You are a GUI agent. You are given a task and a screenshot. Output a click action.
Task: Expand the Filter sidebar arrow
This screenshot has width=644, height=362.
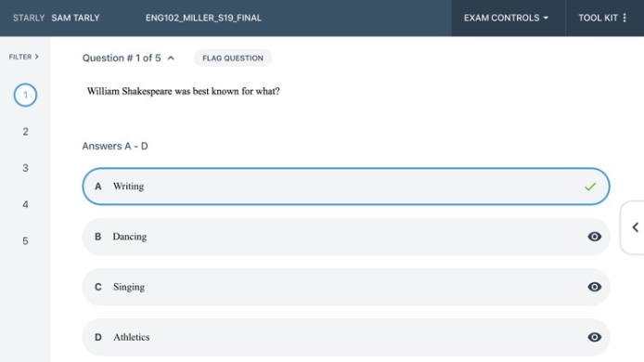point(36,57)
